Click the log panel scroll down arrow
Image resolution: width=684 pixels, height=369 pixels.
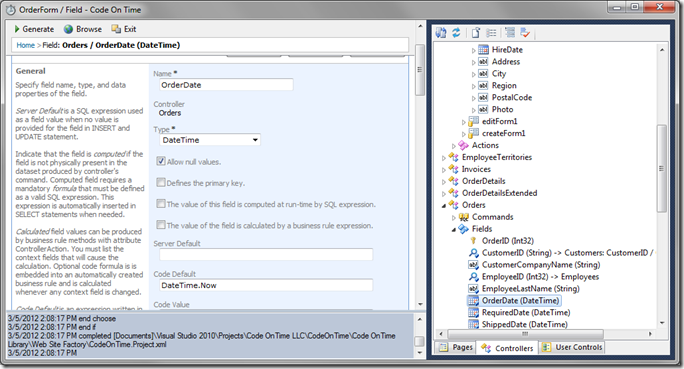click(420, 352)
